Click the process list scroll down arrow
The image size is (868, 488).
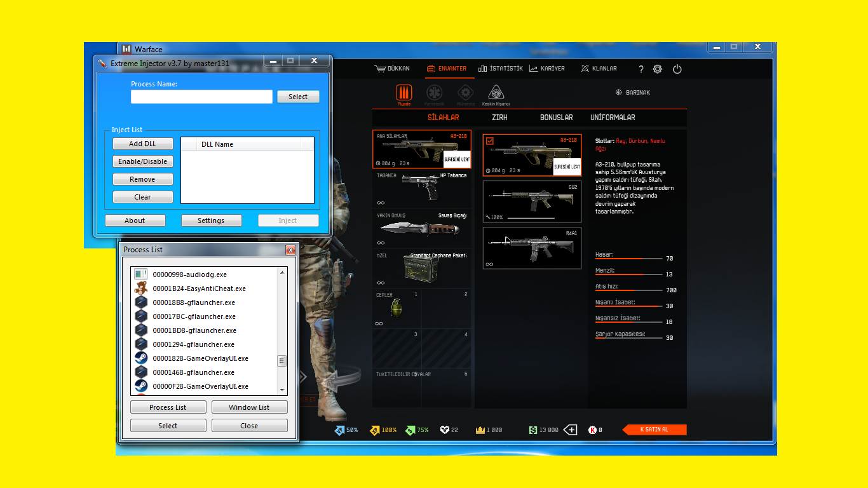(x=282, y=390)
